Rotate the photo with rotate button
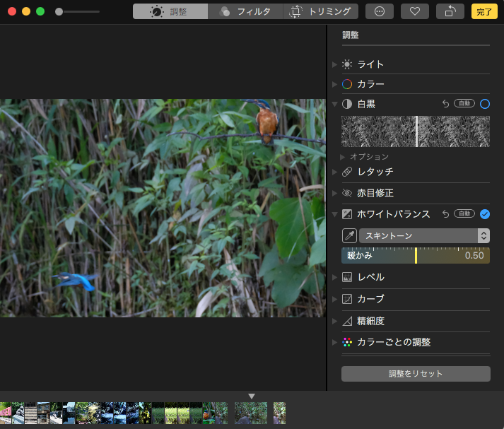This screenshot has width=504, height=429. click(x=450, y=11)
